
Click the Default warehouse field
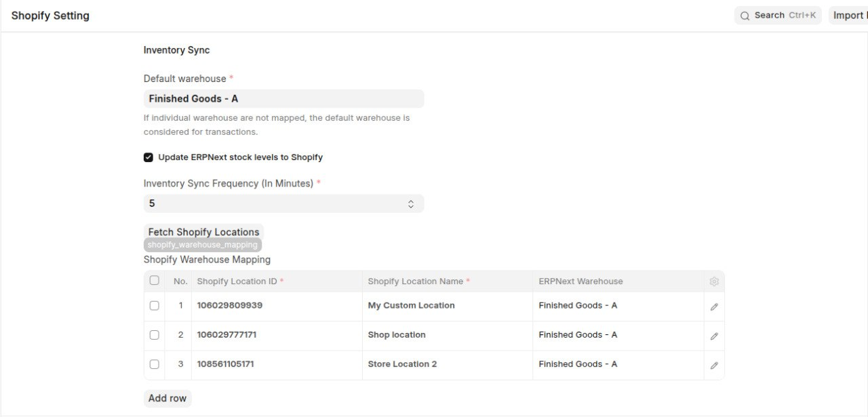point(283,99)
